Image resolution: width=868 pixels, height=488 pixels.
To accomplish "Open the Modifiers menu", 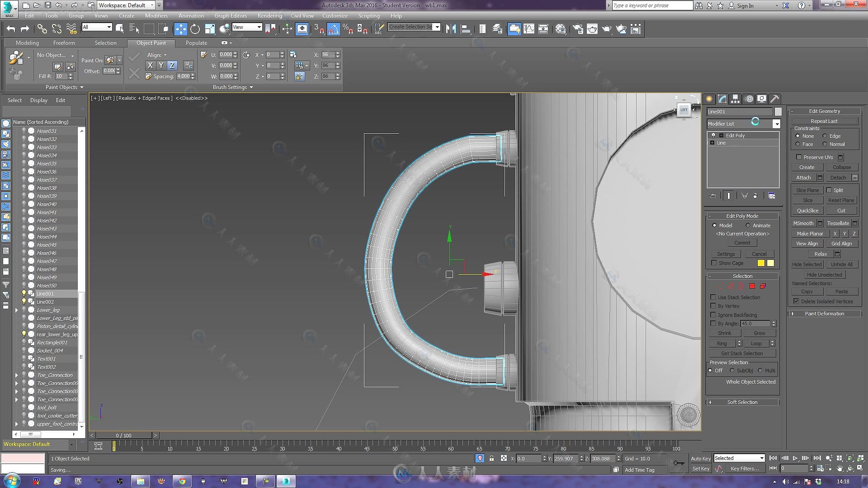I will coord(156,15).
